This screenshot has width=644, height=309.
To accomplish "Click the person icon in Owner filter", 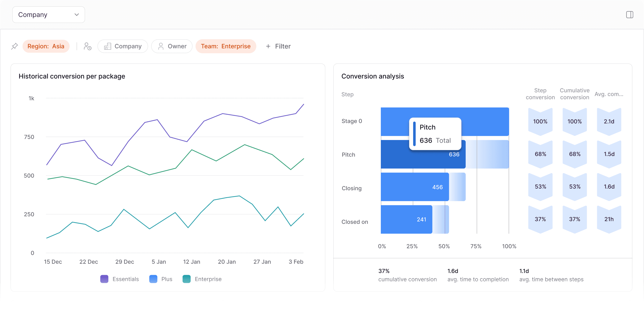I will coord(161,46).
